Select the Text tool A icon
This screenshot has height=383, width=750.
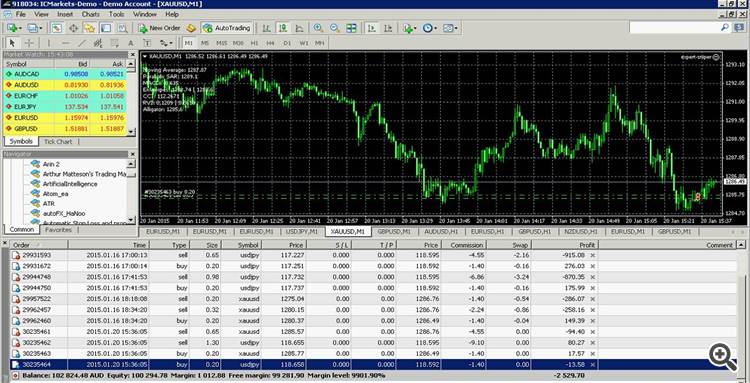coord(131,43)
